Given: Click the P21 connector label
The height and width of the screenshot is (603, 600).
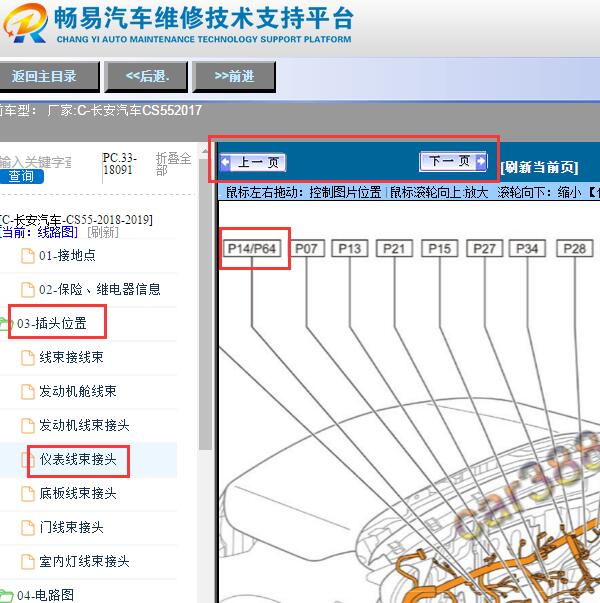Looking at the screenshot, I should 394,248.
